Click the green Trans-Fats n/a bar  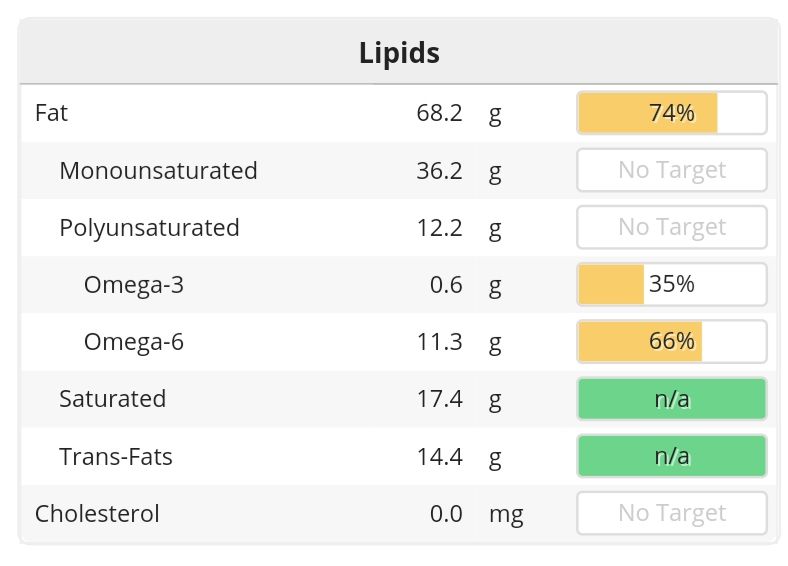click(671, 457)
